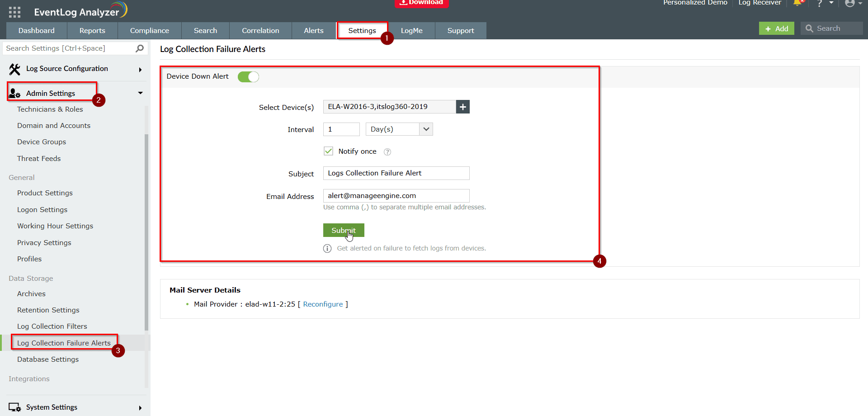Click the EventLog Analyzer logo
The image size is (868, 416).
point(80,11)
